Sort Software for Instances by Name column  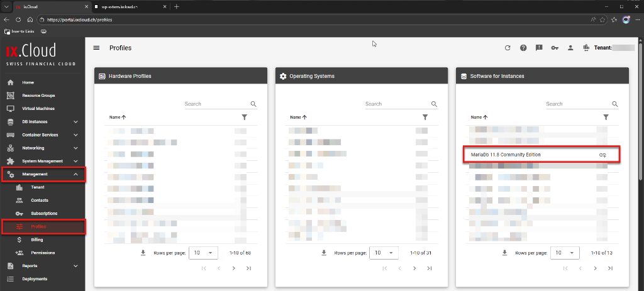click(479, 118)
